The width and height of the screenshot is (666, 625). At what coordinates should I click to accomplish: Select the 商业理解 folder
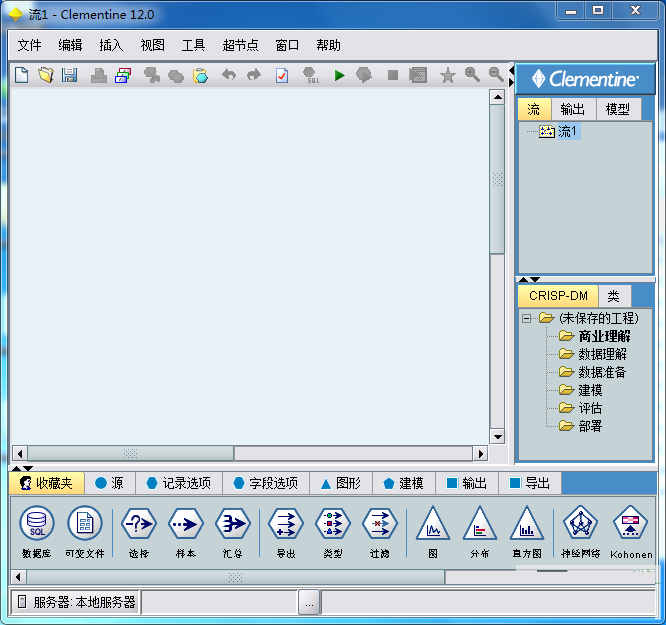(595, 336)
